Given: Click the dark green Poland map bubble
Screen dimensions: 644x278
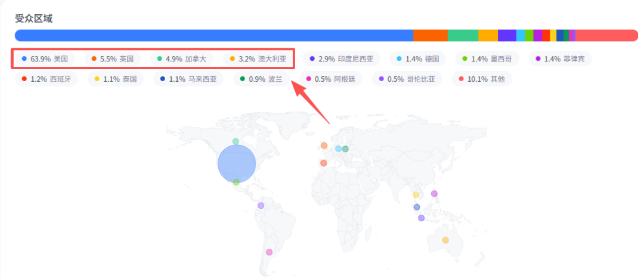Looking at the screenshot, I should click(345, 149).
